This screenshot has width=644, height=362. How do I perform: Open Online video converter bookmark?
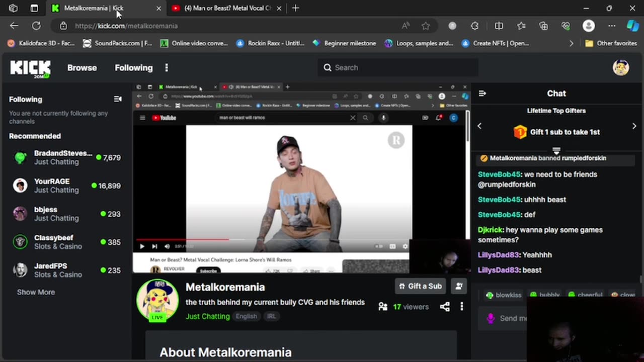pos(194,43)
